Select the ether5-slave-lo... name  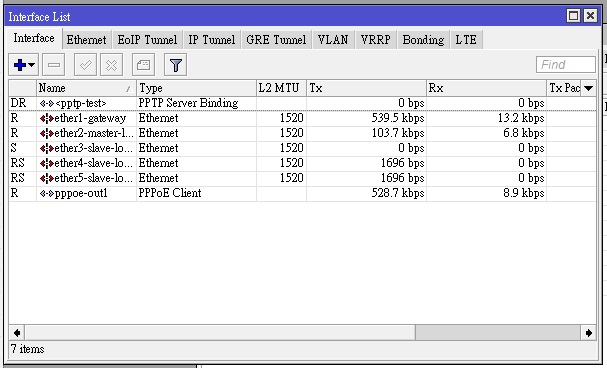click(x=94, y=179)
